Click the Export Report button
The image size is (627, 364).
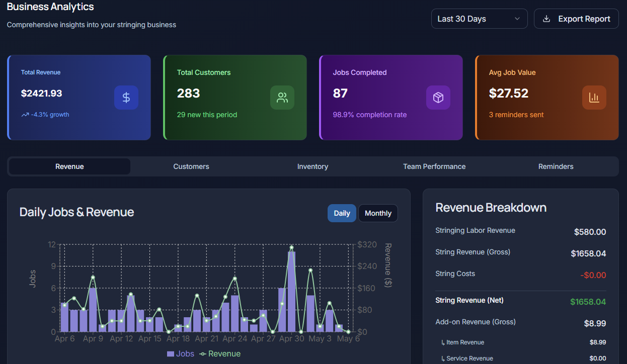pos(576,19)
